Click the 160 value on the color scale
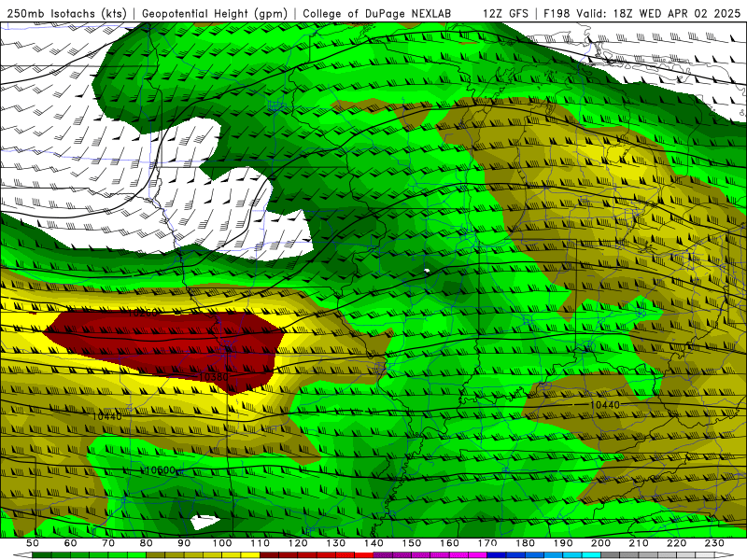 click(450, 543)
